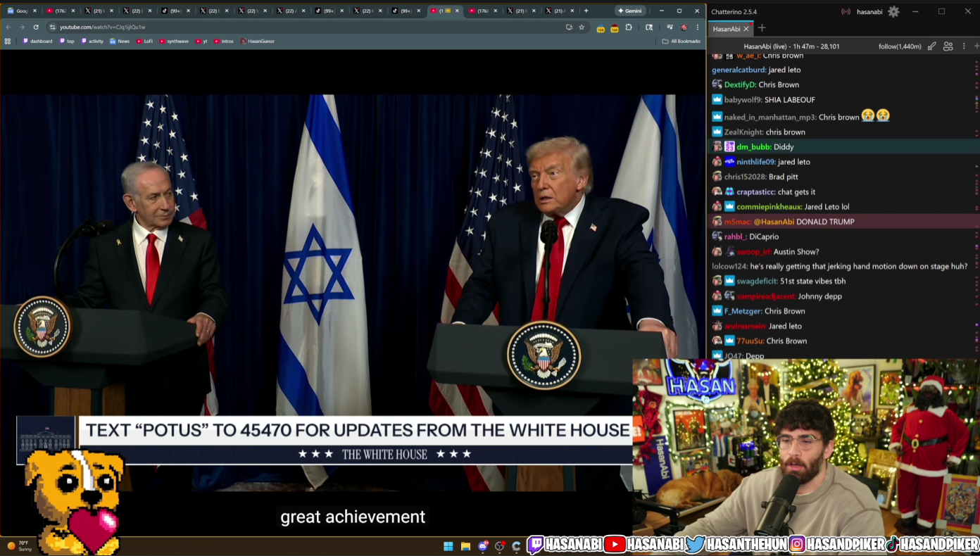980x556 pixels.
Task: Open the synthwave bookmark
Action: pyautogui.click(x=174, y=41)
